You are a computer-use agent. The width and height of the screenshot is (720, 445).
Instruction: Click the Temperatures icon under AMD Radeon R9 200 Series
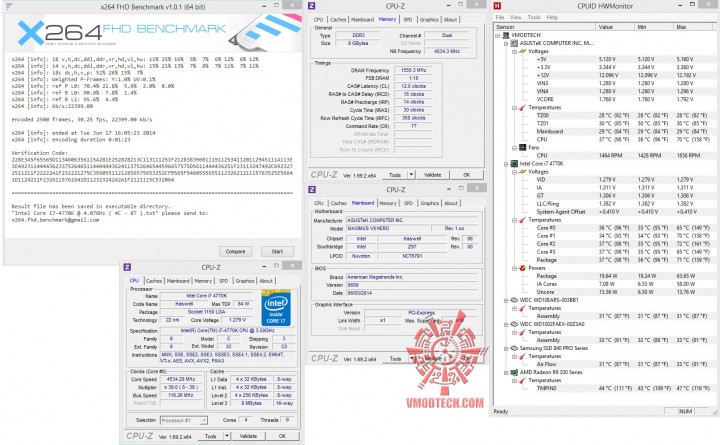[522, 380]
